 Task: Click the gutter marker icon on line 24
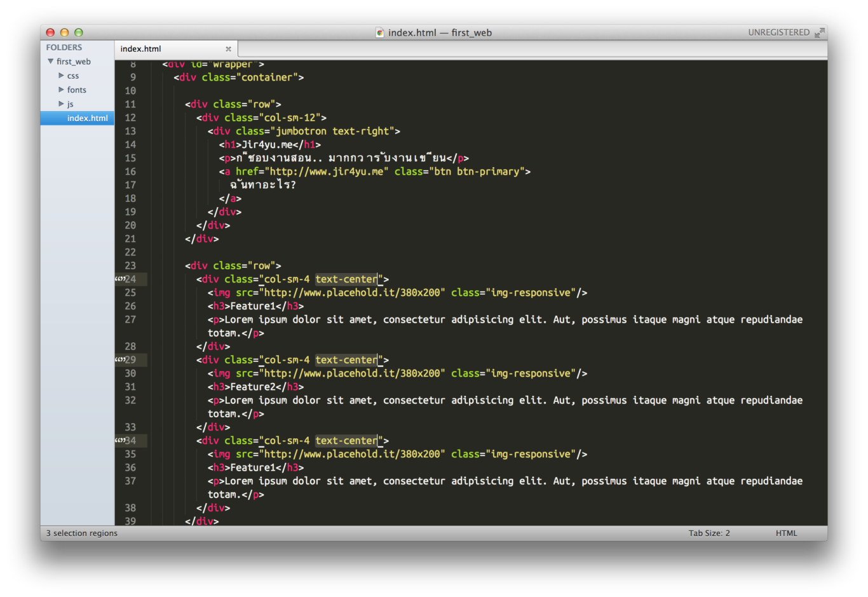119,279
